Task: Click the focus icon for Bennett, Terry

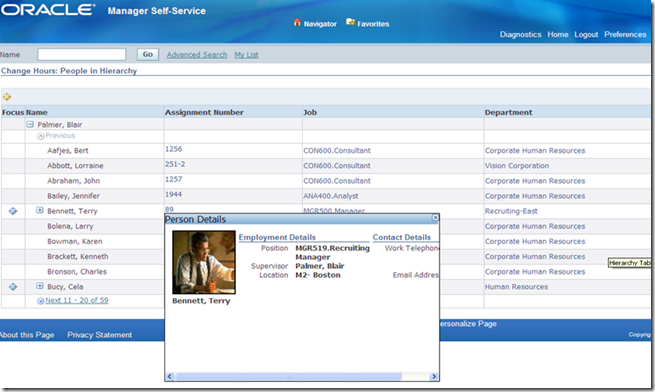Action: pos(13,211)
